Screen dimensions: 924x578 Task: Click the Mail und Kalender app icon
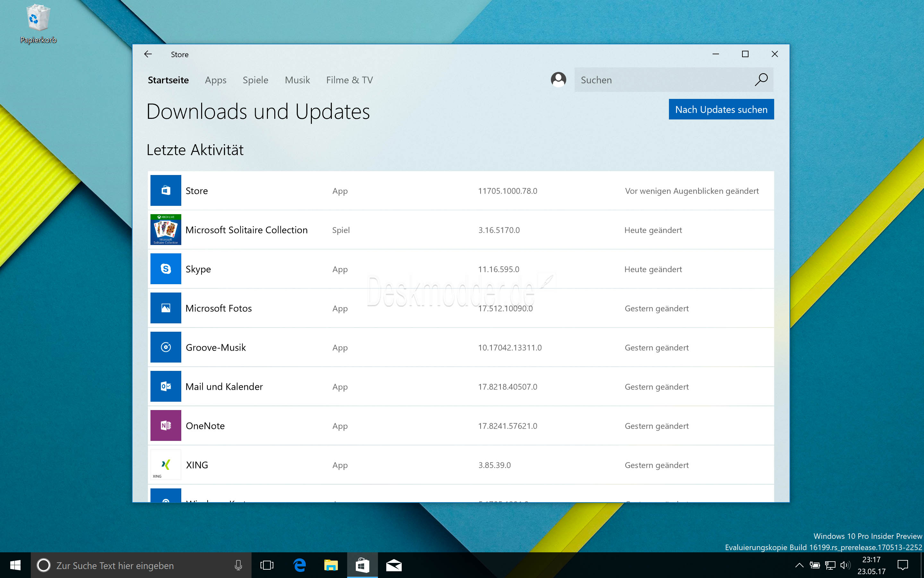(x=166, y=387)
